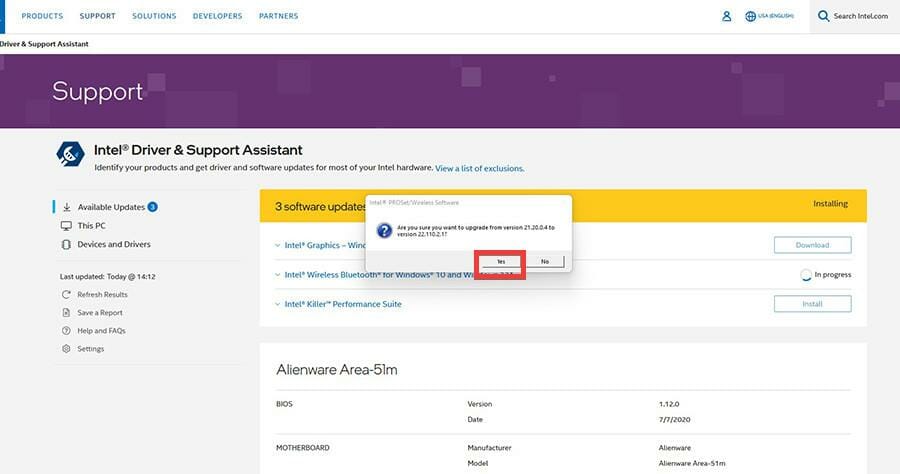The width and height of the screenshot is (900, 474).
Task: Click the 3 software updates banner heading
Action: 320,207
